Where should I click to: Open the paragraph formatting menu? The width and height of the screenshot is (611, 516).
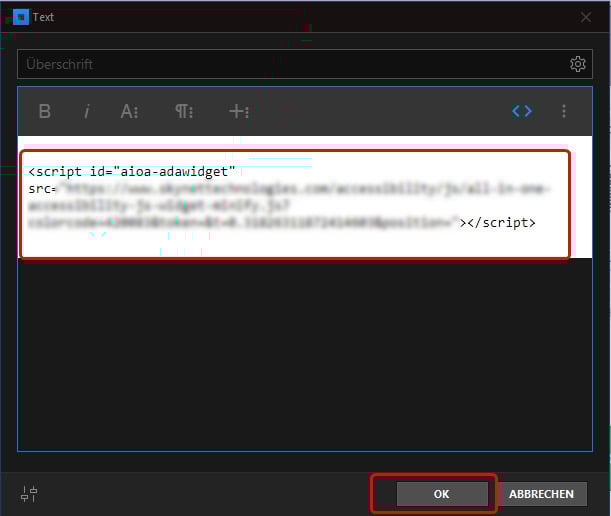[x=184, y=111]
